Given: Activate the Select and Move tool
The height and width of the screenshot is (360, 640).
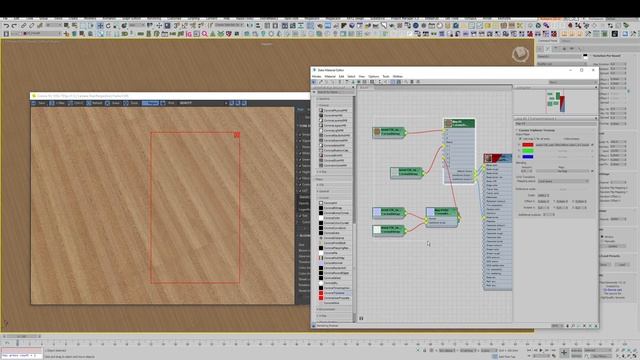Looking at the screenshot, I should (x=100, y=25).
